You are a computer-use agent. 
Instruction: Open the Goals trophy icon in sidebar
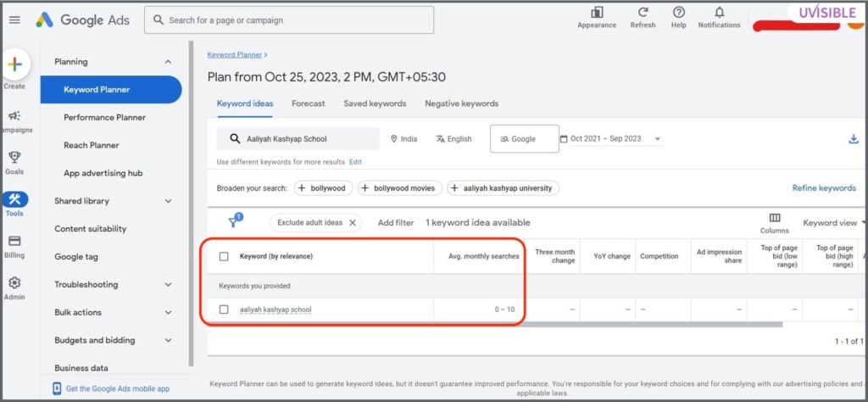click(x=14, y=158)
